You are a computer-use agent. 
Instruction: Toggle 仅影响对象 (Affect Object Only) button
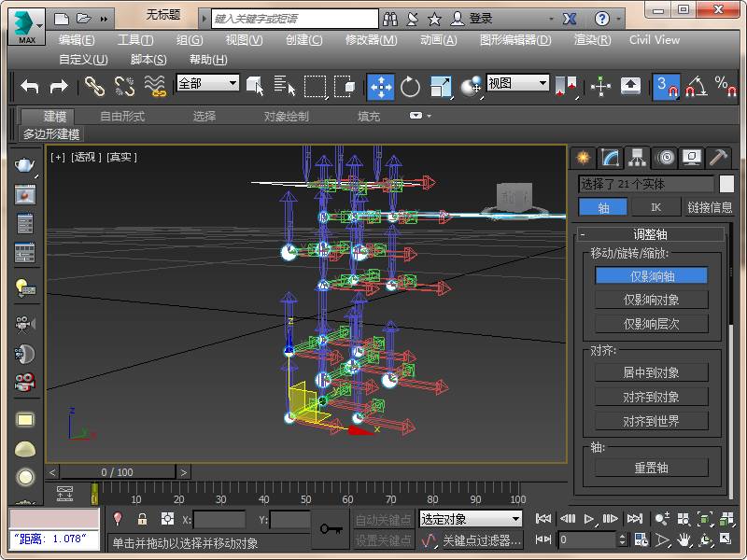point(651,300)
